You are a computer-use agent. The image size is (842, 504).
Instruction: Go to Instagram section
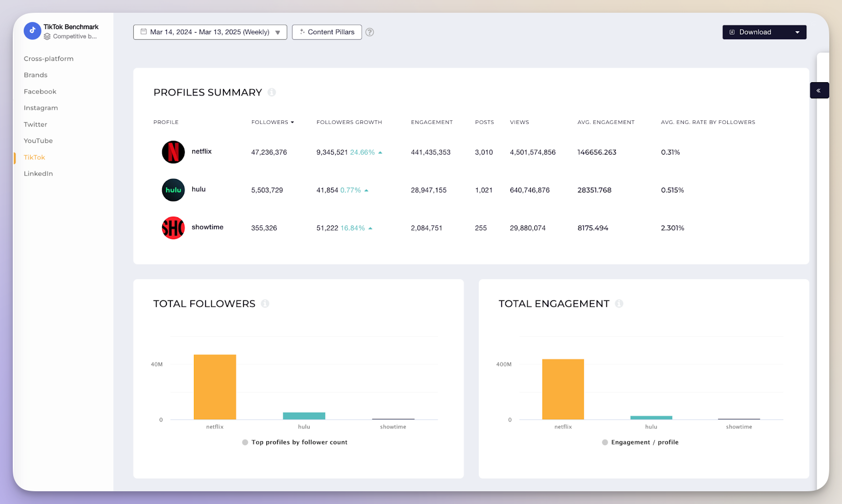coord(41,108)
